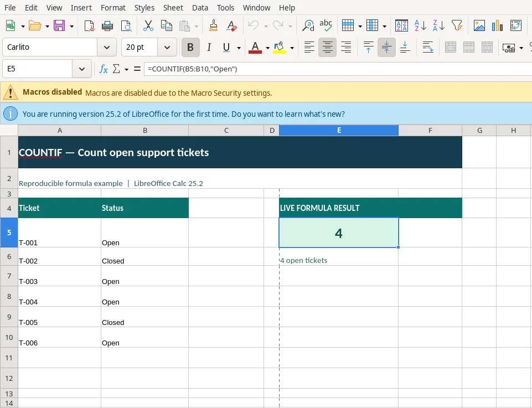Expand the Open recent files dropdown arrow
The height and width of the screenshot is (408, 532).
(47, 26)
